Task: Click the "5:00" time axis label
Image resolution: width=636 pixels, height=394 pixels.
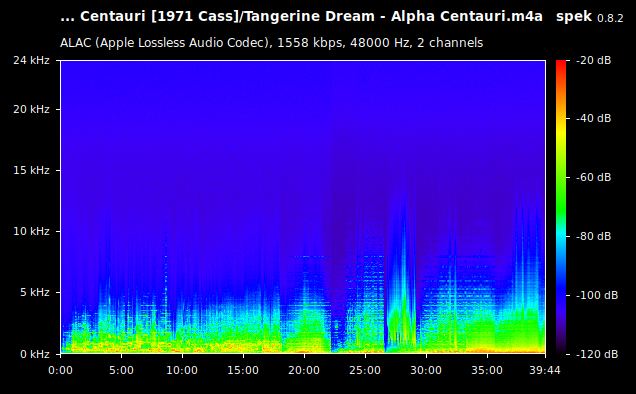Action: click(121, 370)
